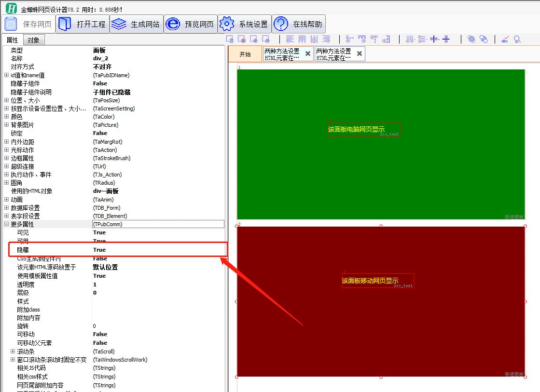Viewport: 540px width, 392px height.
Task: Click the panel icon with plus badge
Action: coord(254,39)
